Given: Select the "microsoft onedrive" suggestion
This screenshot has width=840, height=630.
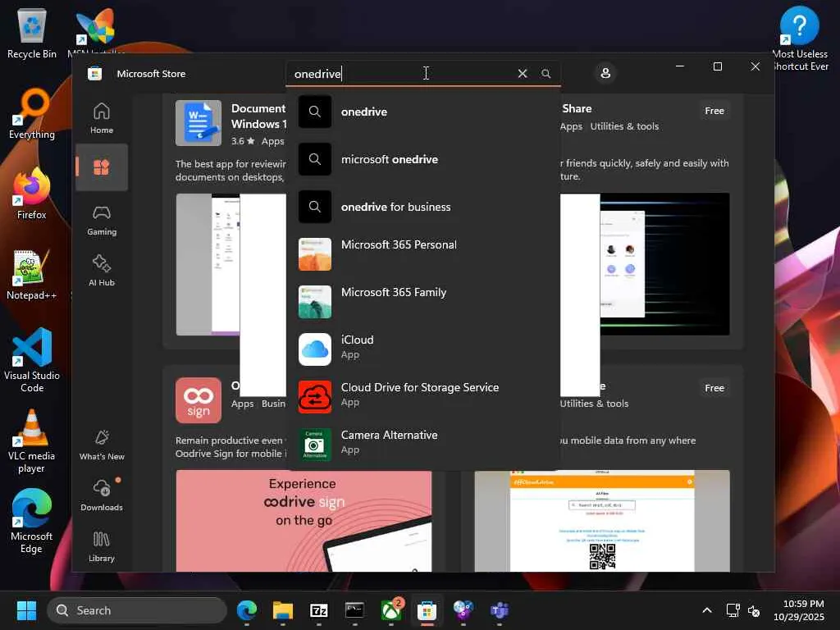Looking at the screenshot, I should (x=423, y=159).
